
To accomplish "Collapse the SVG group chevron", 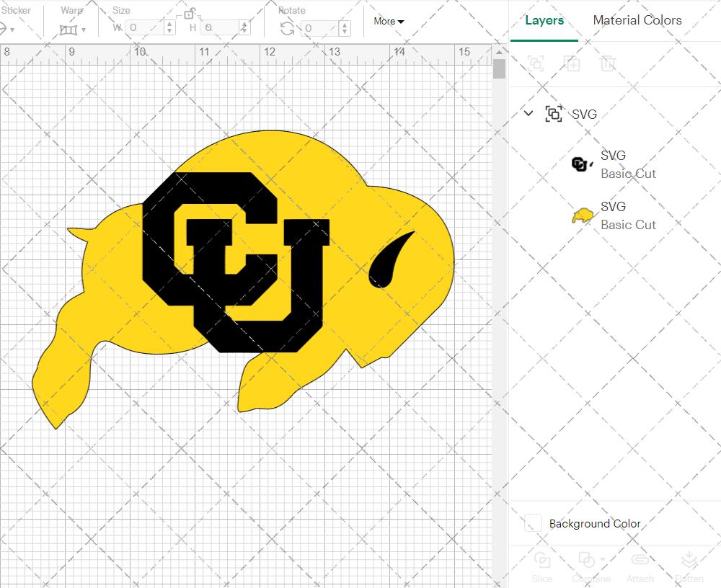I will point(528,113).
